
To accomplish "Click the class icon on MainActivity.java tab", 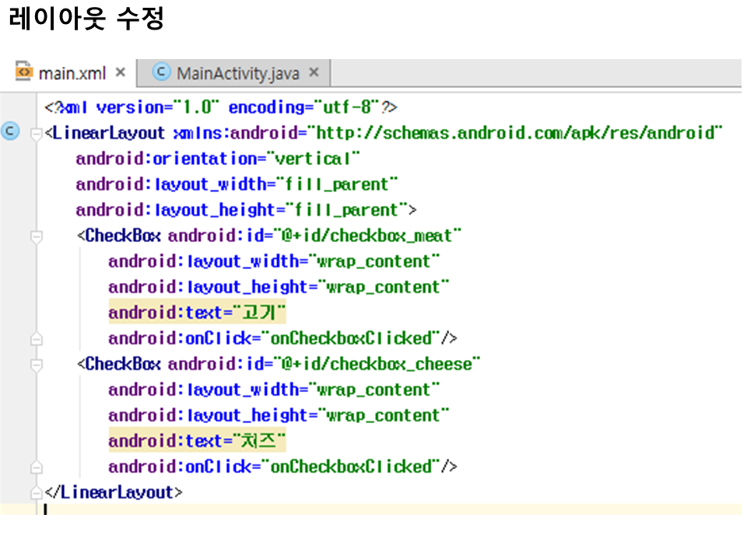I will point(161,72).
